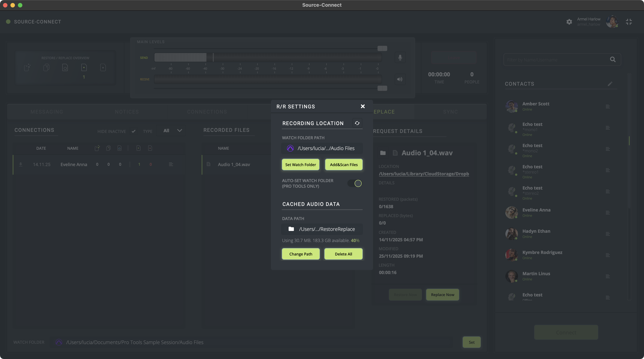644x359 pixels.
Task: Switch to the Sync tab
Action: coord(450,112)
